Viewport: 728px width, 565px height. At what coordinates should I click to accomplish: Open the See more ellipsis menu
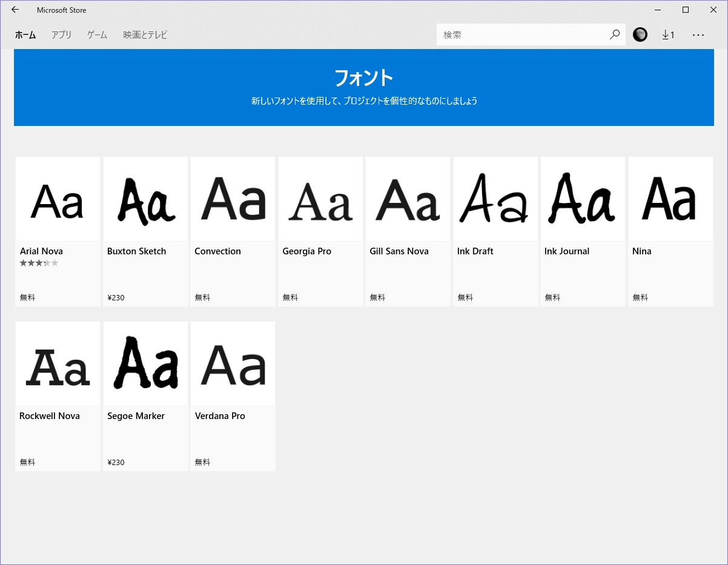click(698, 35)
